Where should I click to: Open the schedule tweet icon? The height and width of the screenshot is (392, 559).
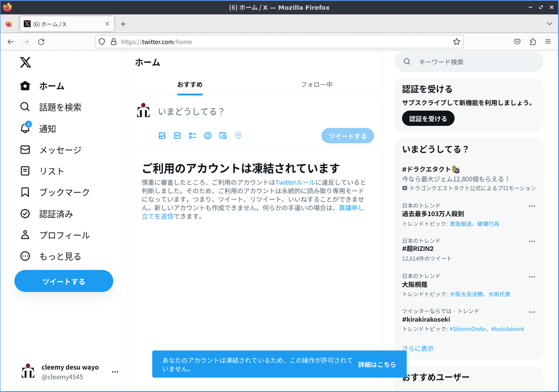223,135
